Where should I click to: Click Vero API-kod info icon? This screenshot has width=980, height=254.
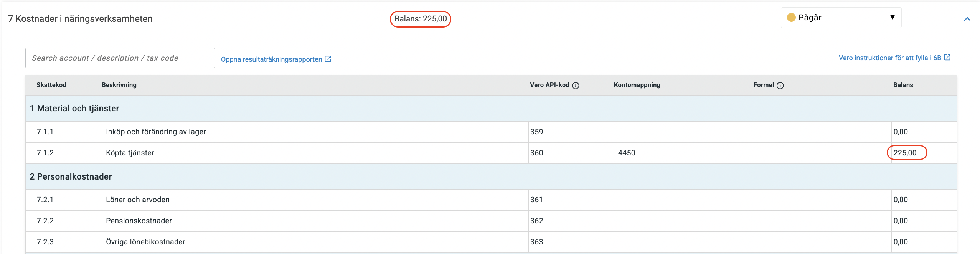pyautogui.click(x=576, y=86)
